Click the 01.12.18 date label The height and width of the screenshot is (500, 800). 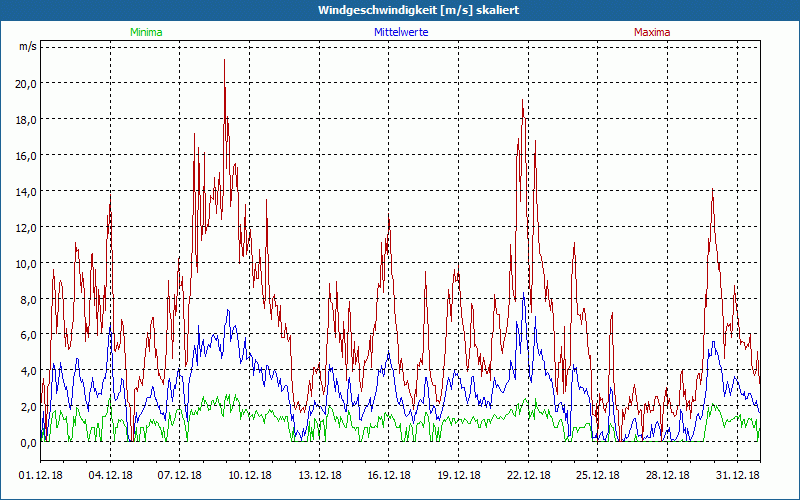coord(41,475)
